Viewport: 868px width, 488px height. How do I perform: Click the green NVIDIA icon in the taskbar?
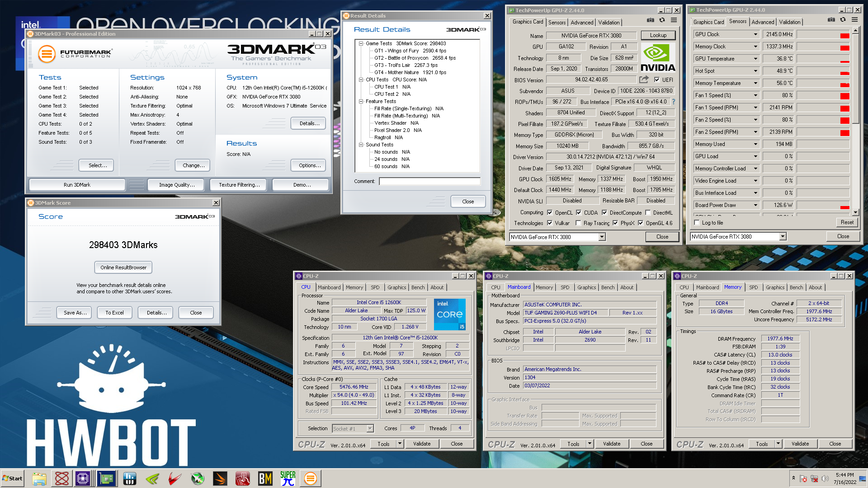point(152,479)
